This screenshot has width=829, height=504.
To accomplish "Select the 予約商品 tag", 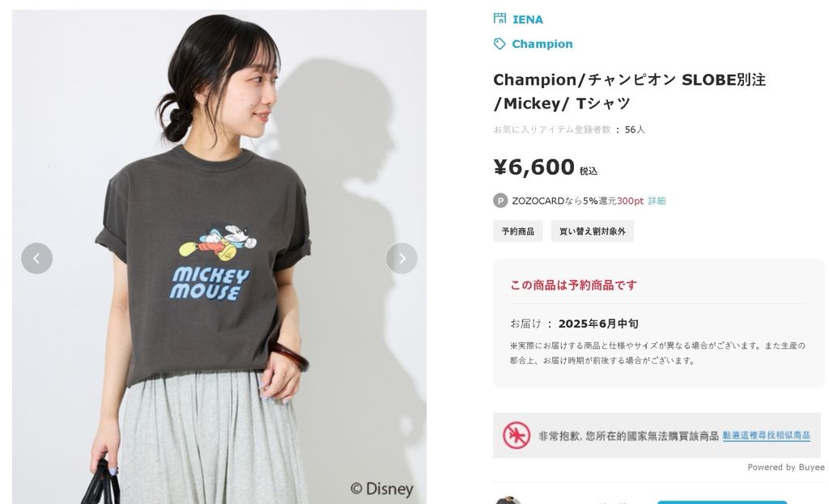I will (x=518, y=231).
